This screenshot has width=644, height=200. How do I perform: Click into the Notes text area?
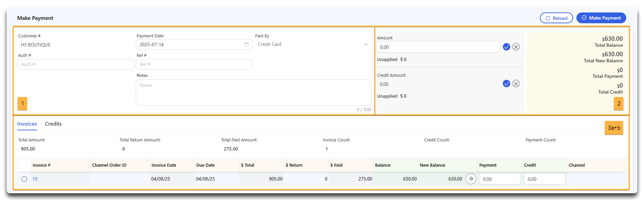[253, 93]
